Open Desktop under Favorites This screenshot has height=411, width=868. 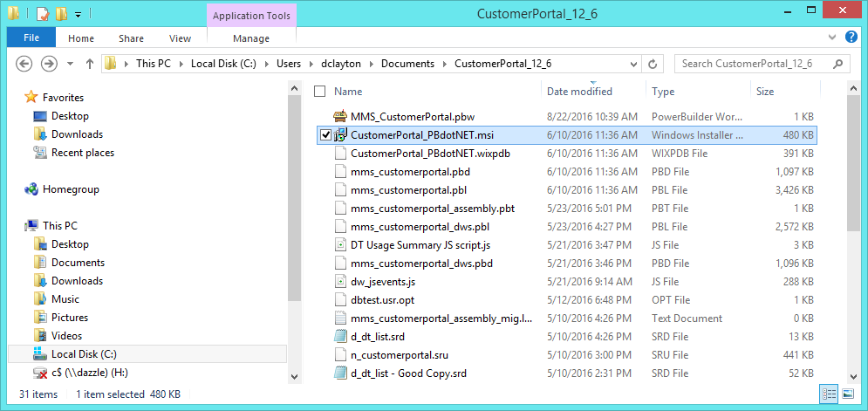tap(70, 116)
